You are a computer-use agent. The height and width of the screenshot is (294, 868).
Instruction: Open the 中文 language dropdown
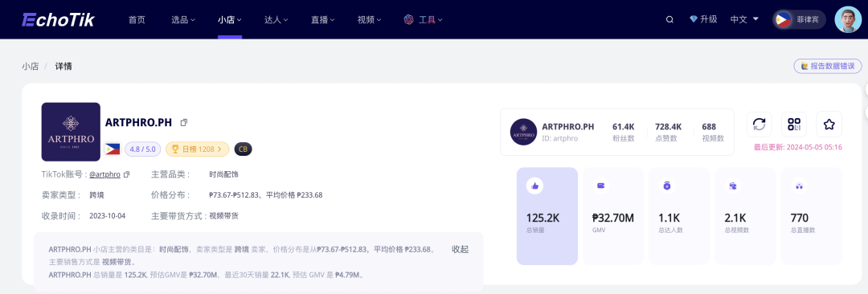[x=744, y=19]
